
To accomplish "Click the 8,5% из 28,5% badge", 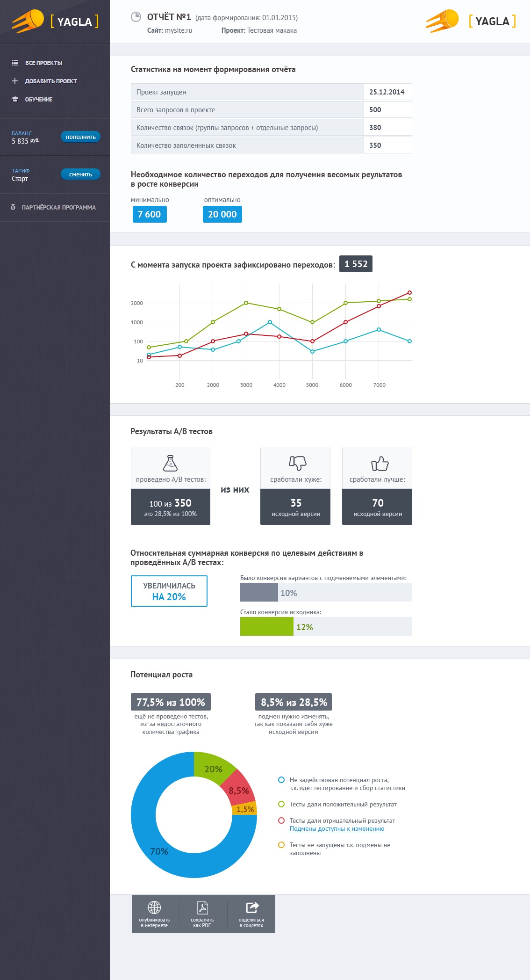I will point(294,702).
